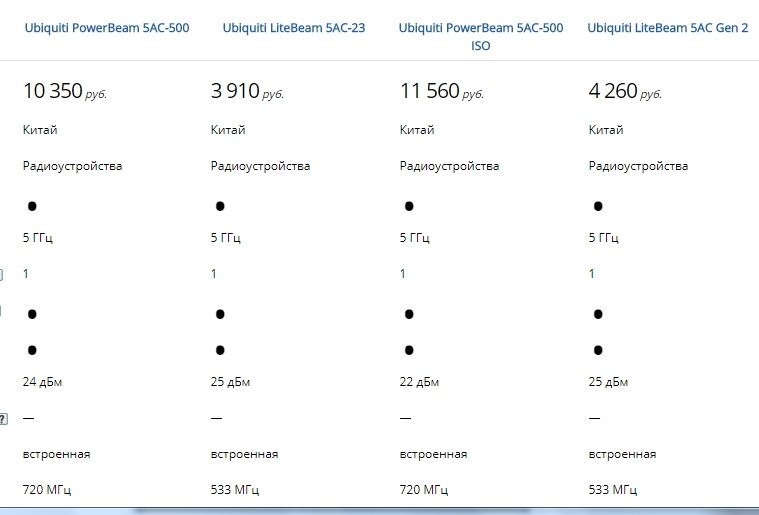Click встроенная in the PowerBeam 5AC-500 ISO column

433,454
